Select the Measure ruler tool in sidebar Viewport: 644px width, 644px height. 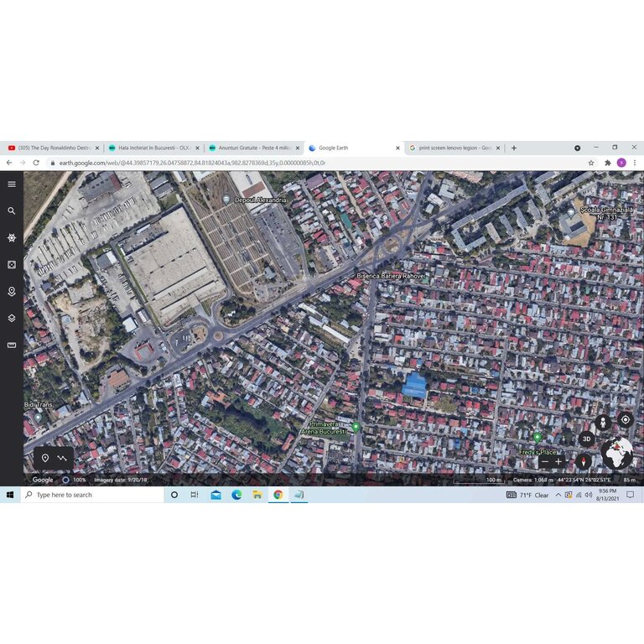12,345
